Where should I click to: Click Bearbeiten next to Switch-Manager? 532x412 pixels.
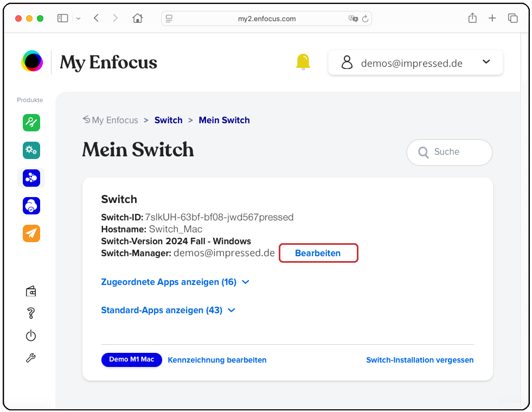click(x=318, y=253)
